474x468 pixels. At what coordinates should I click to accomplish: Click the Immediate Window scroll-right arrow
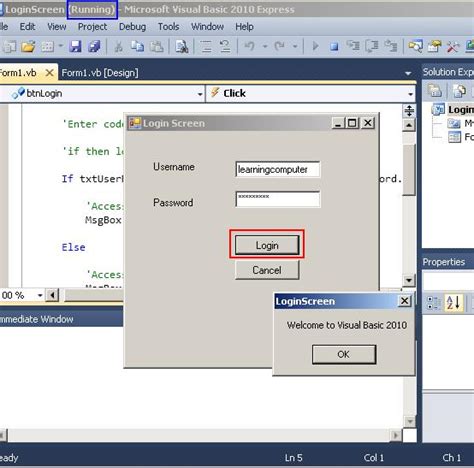coord(396,435)
